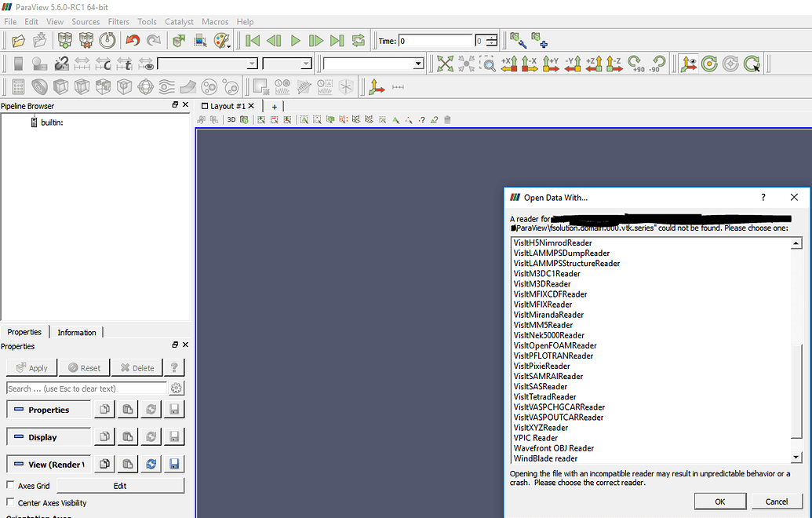The image size is (812, 518).
Task: Click the Reset button
Action: tap(85, 368)
